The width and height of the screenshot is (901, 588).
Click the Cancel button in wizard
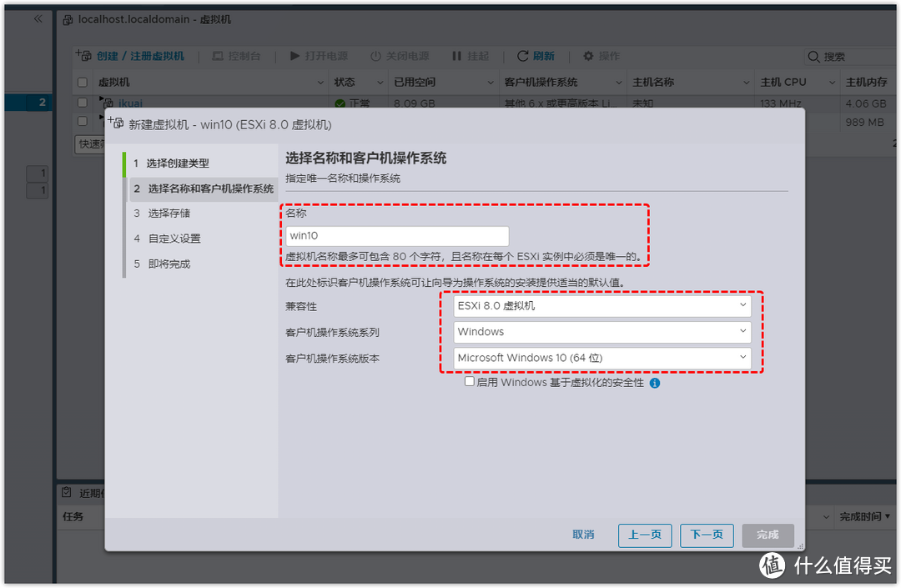[583, 535]
